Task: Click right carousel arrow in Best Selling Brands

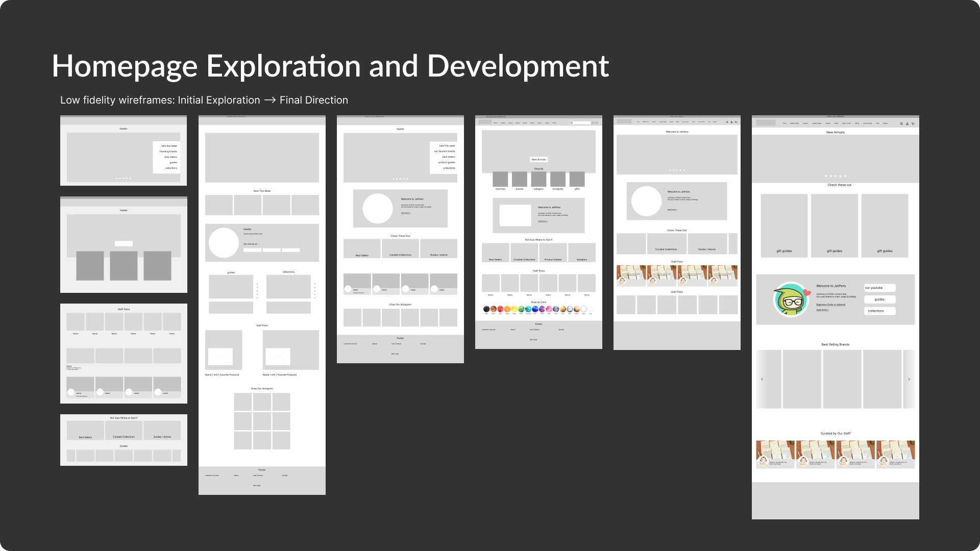Action: tap(909, 379)
